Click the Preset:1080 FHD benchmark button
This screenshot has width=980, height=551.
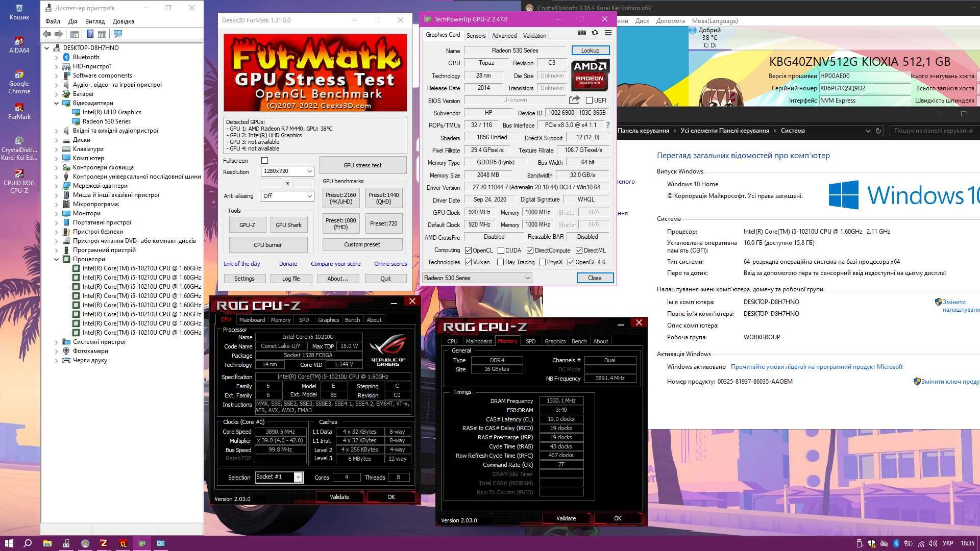(341, 224)
